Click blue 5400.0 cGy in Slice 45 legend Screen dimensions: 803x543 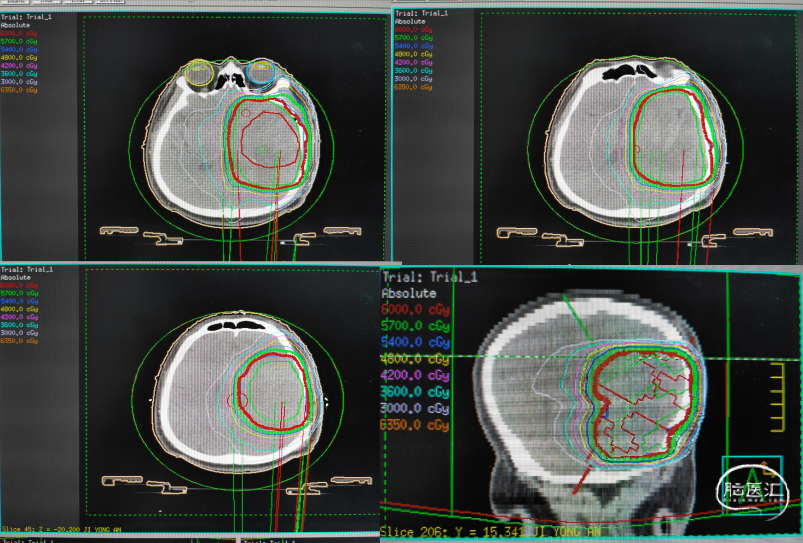coord(19,301)
